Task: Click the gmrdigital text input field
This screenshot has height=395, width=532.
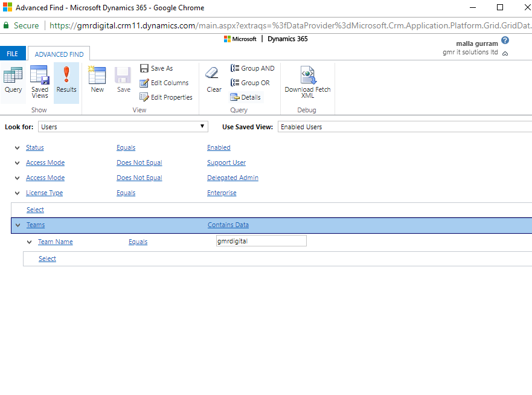Action: 261,241
